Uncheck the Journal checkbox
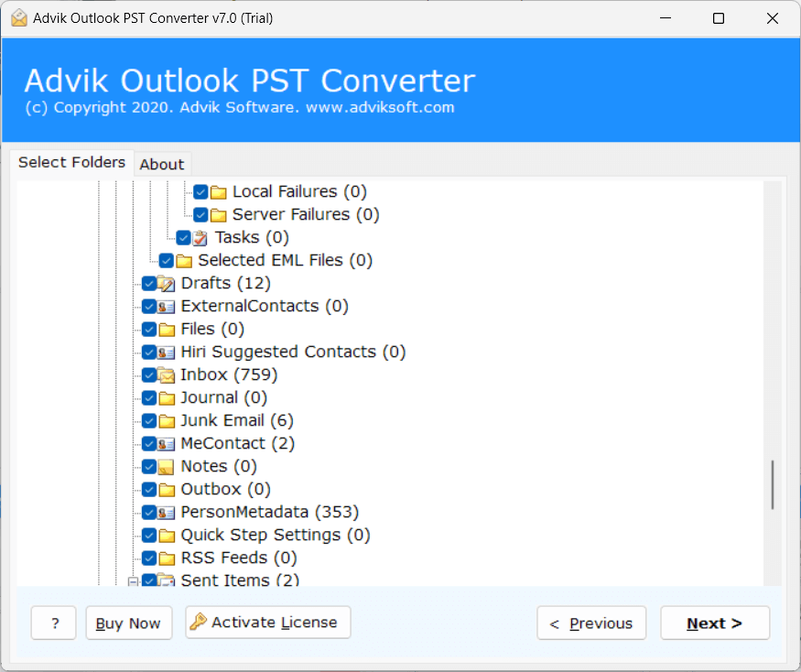The image size is (801, 672). point(149,398)
